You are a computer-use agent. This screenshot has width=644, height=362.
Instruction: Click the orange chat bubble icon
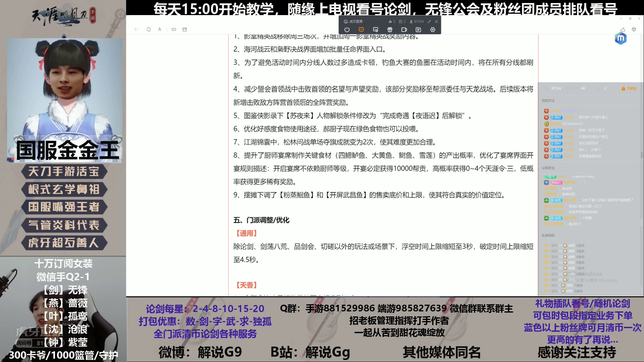[x=361, y=30]
